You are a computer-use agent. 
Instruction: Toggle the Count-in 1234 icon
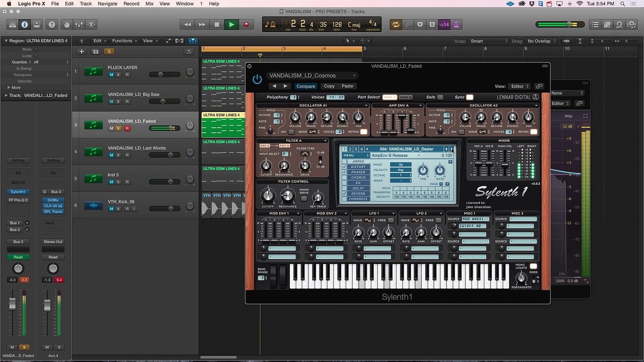pos(444,24)
